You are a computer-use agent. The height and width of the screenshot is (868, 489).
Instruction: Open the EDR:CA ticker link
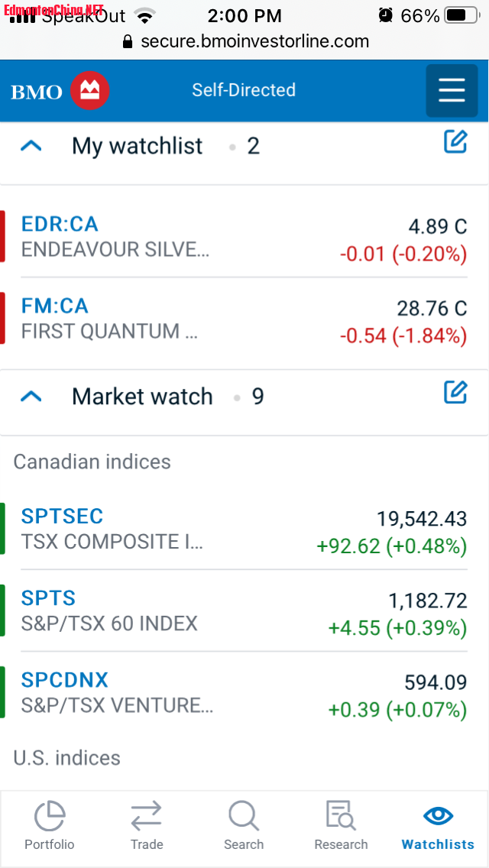(60, 224)
